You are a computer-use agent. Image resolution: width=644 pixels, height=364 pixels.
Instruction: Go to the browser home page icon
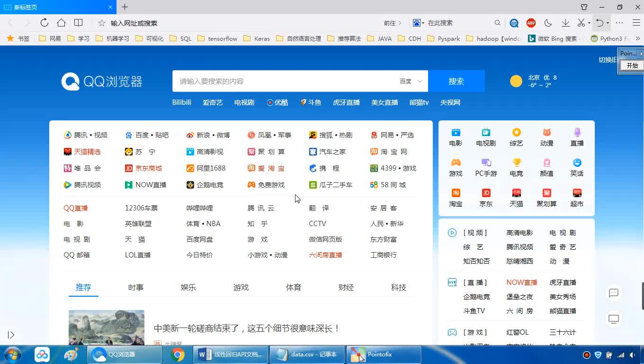[61, 23]
